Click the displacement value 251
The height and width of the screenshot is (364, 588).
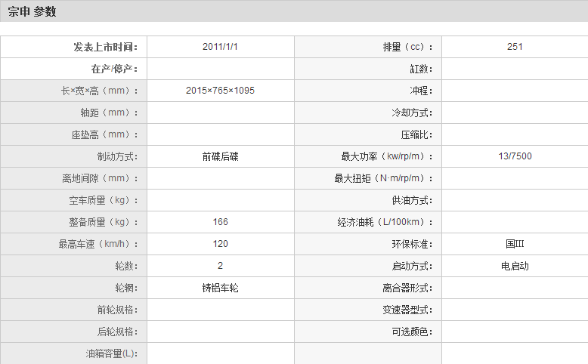coord(515,47)
